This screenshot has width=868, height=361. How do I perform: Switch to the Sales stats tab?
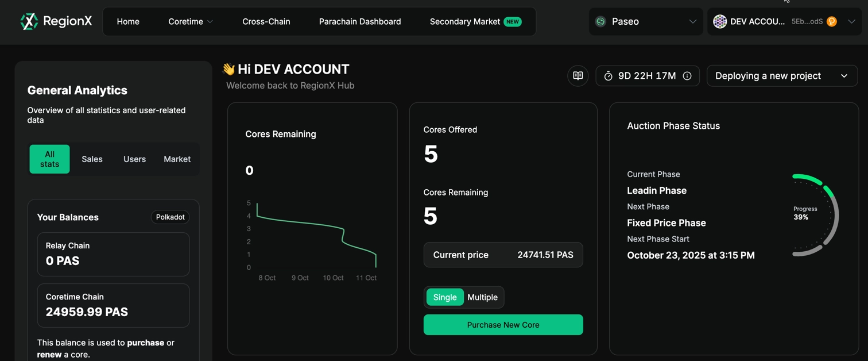pos(92,159)
